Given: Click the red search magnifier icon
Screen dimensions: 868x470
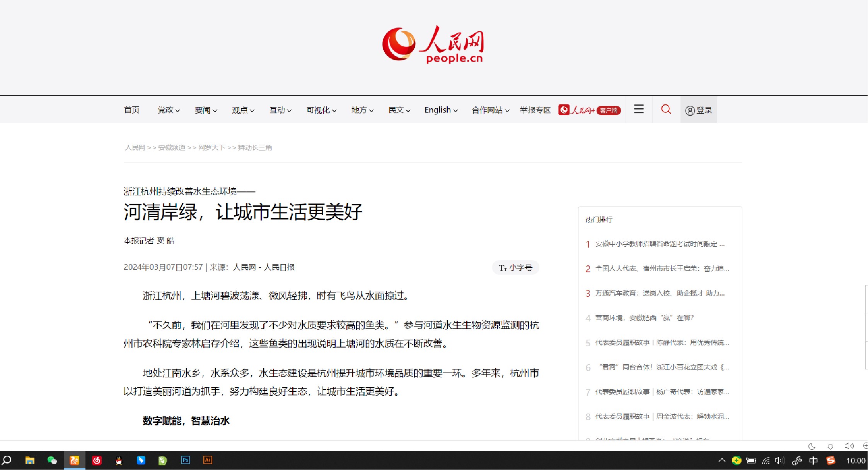Looking at the screenshot, I should point(666,109).
